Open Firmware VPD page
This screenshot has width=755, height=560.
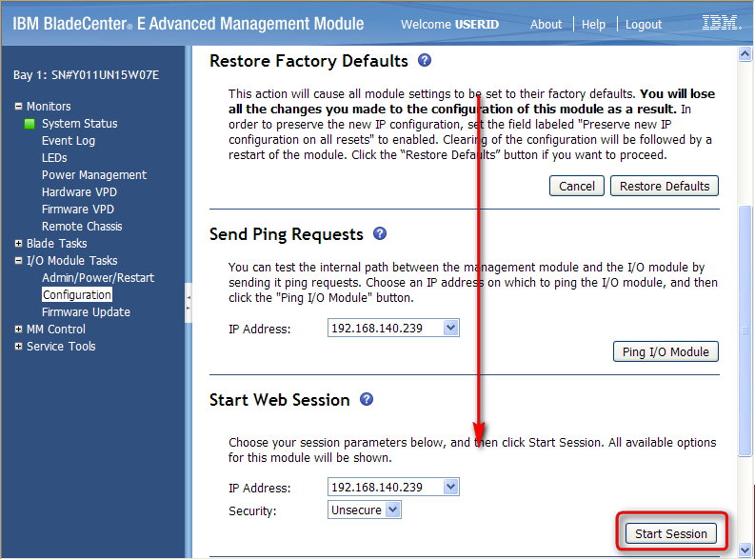[77, 210]
